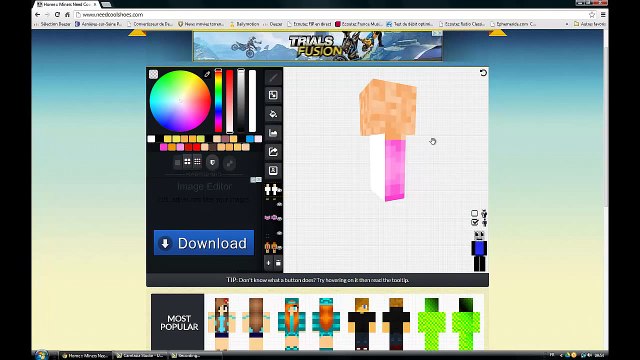Expand the bookmarks overflow chevron
This screenshot has width=640, height=360.
[567, 24]
